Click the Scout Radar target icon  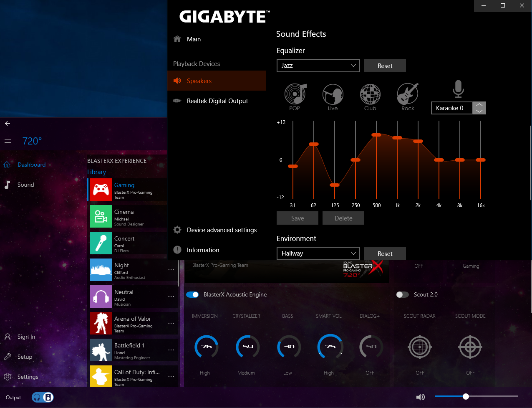pos(420,347)
